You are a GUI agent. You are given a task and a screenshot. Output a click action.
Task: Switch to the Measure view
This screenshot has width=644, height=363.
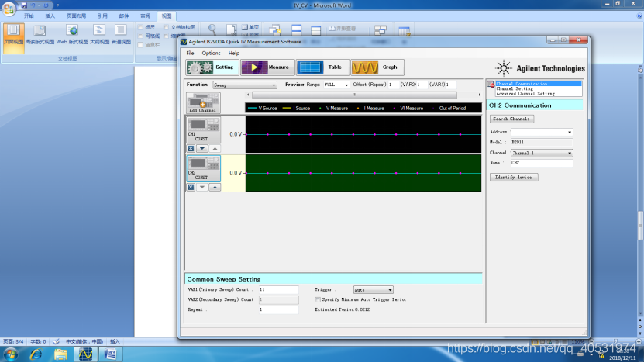tap(267, 67)
